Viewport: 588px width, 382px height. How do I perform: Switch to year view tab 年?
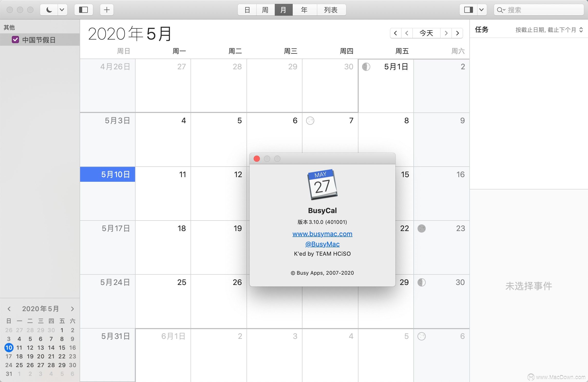[305, 10]
